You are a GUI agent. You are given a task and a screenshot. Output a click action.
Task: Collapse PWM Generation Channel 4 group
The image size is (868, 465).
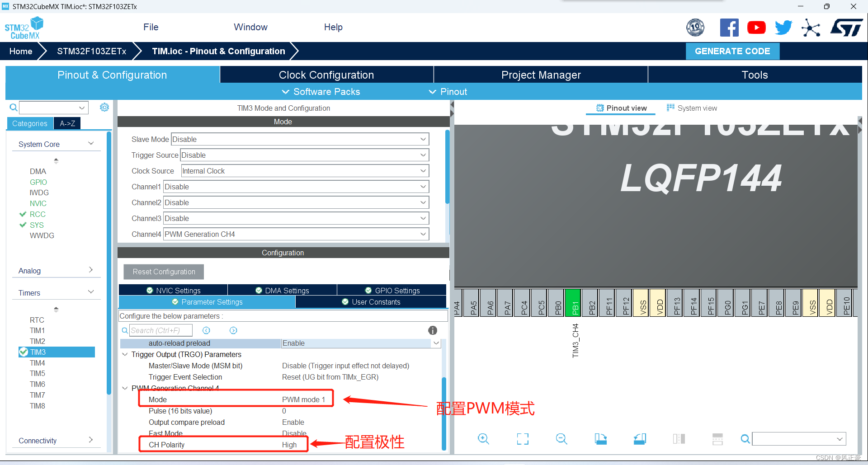(125, 388)
